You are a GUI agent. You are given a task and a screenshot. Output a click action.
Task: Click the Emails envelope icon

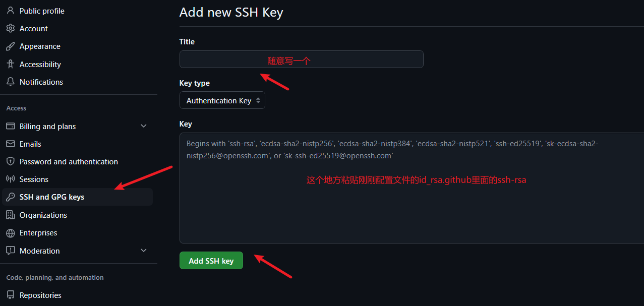pyautogui.click(x=10, y=144)
